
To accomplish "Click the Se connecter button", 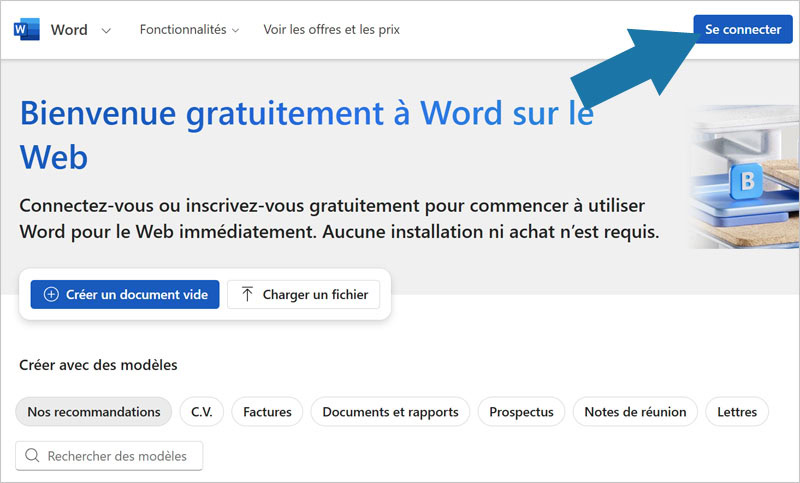I will pos(742,30).
